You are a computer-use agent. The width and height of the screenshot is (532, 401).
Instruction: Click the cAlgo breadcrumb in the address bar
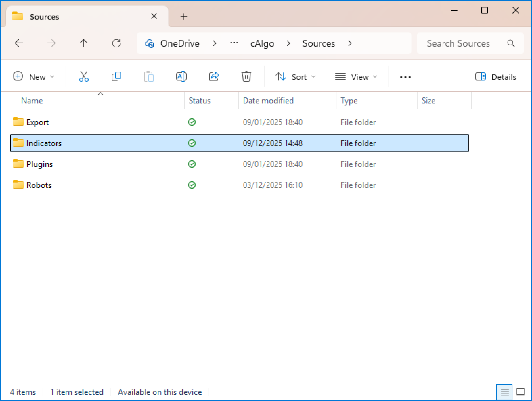[x=262, y=44]
